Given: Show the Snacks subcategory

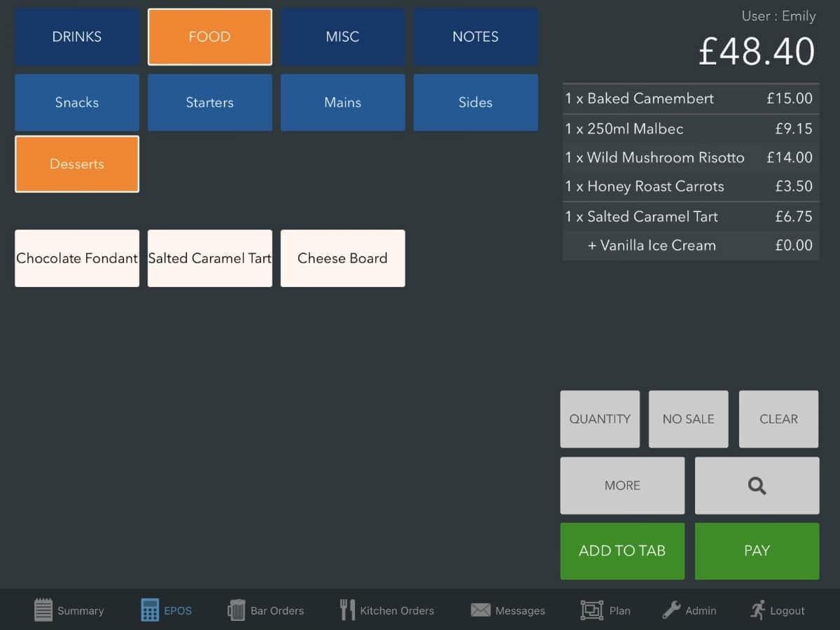Looking at the screenshot, I should (77, 103).
